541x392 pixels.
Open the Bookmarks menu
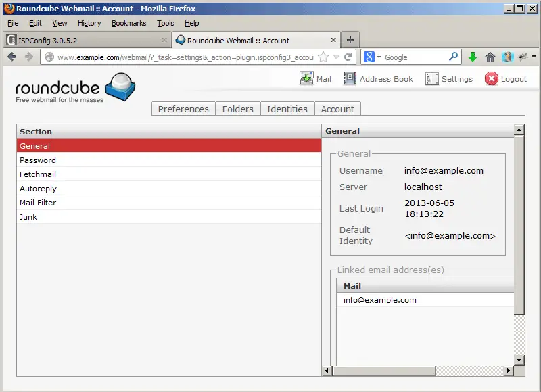pyautogui.click(x=128, y=23)
